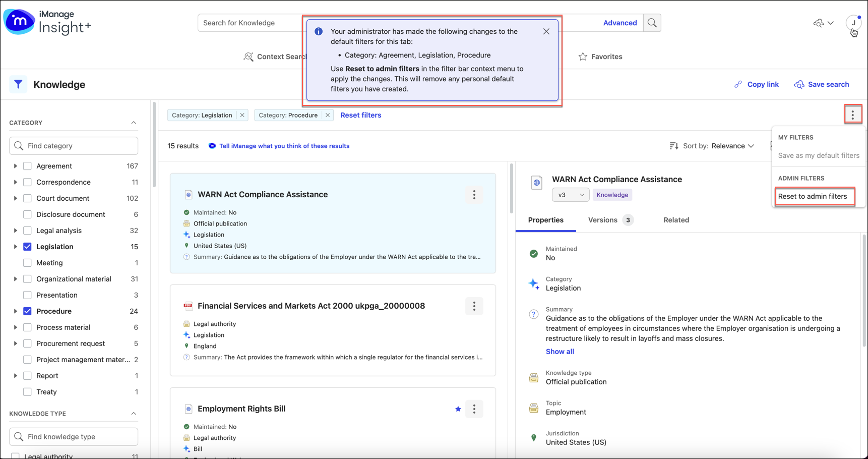Open WARN Act result card options menu
868x459 pixels.
point(474,195)
